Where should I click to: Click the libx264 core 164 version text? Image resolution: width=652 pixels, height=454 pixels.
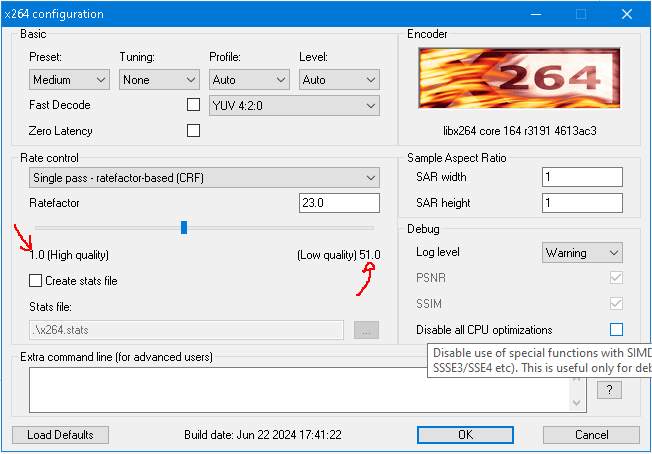click(x=519, y=131)
